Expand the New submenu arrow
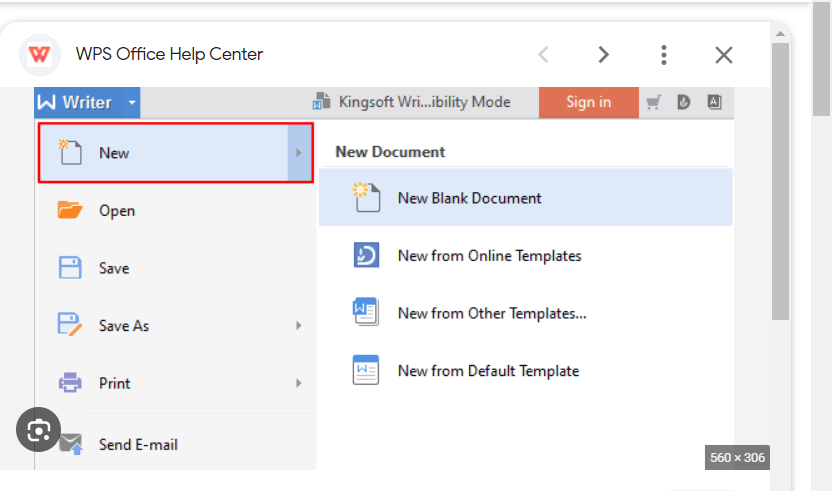This screenshot has height=491, width=832. click(x=299, y=153)
